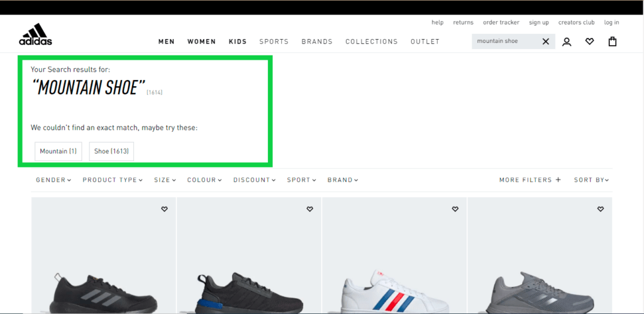Expand the Brand filter
The width and height of the screenshot is (644, 314).
(x=343, y=180)
